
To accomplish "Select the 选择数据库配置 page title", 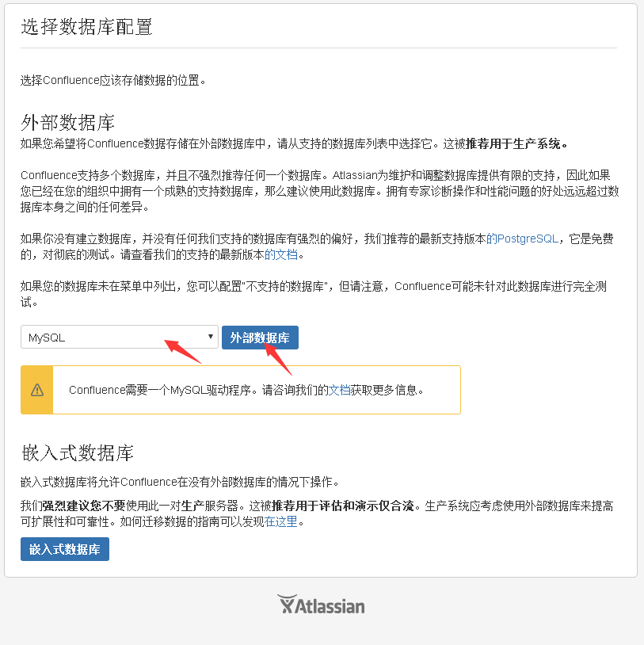I will coord(87,27).
